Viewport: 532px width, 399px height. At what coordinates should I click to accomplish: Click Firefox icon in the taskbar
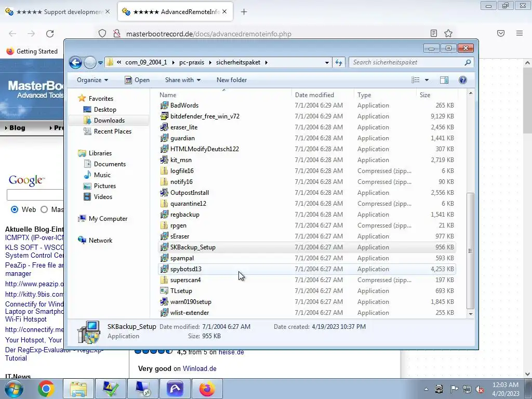click(207, 389)
